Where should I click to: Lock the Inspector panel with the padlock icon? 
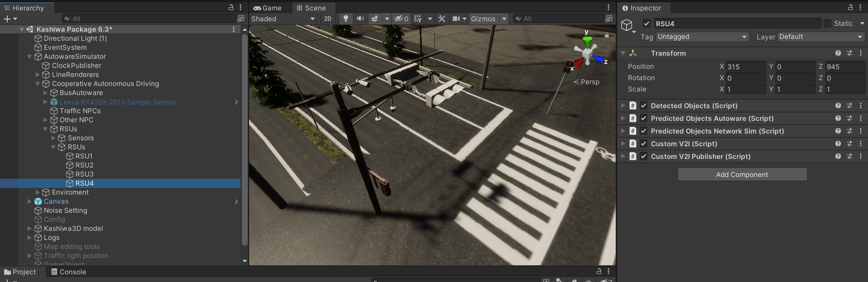click(x=850, y=8)
